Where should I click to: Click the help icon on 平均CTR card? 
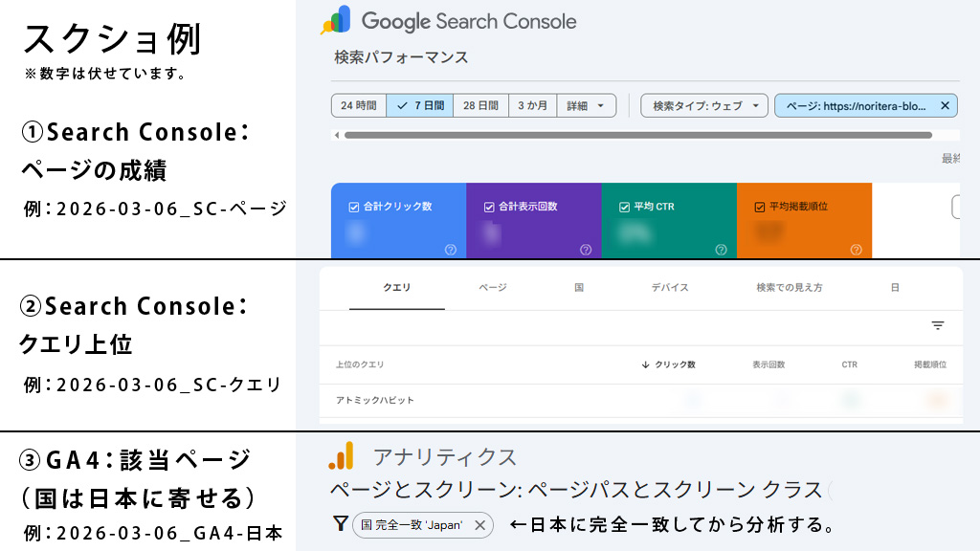click(x=721, y=247)
